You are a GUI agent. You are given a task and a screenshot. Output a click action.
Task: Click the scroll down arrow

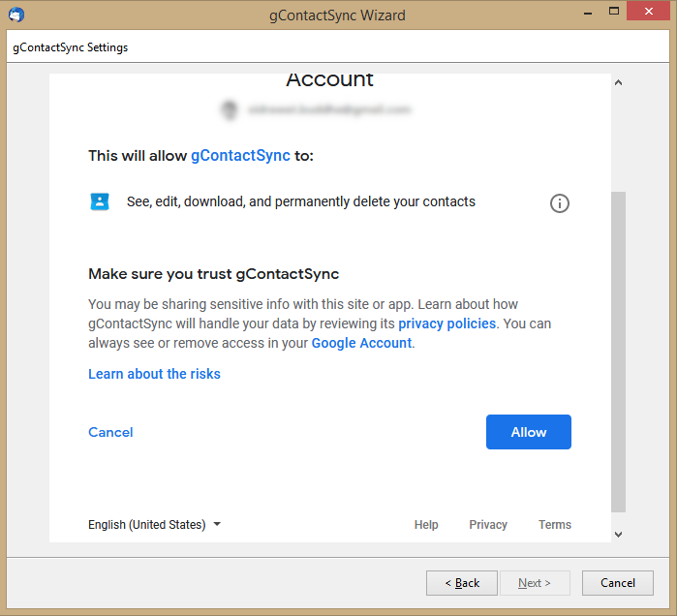coord(618,535)
